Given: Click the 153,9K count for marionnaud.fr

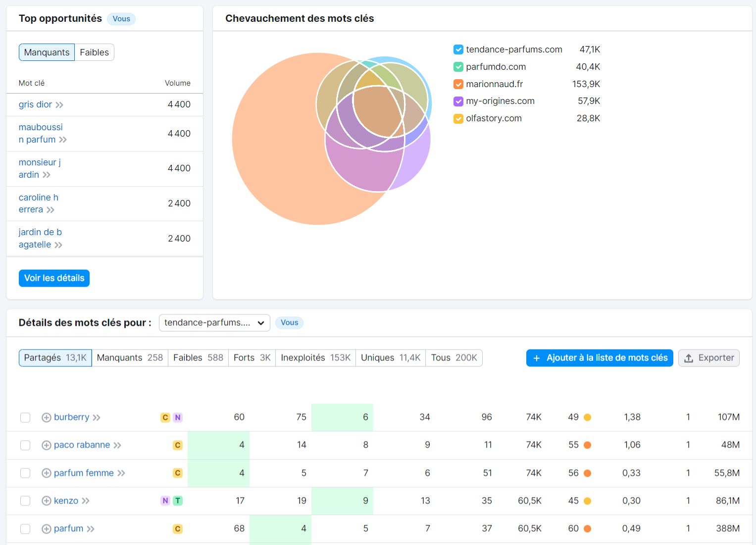Looking at the screenshot, I should pyautogui.click(x=586, y=84).
